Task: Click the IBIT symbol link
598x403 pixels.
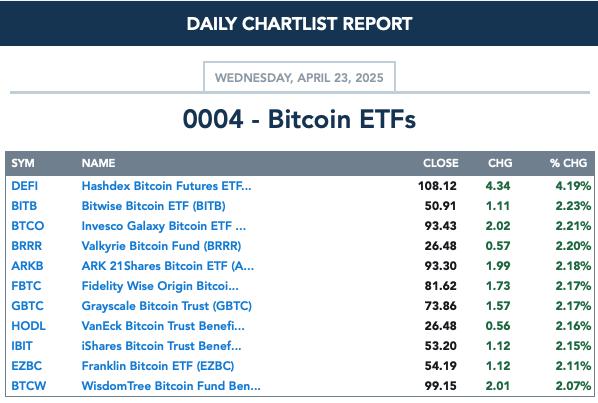Action: (22, 346)
